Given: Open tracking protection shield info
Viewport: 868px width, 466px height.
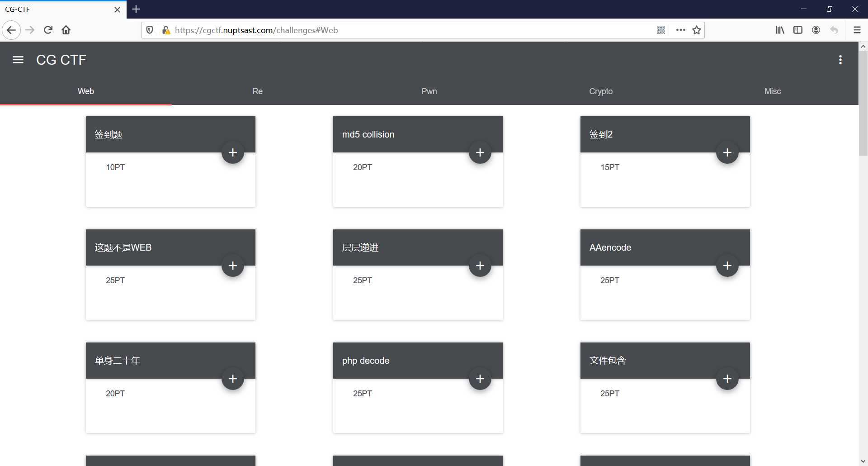Looking at the screenshot, I should click(x=150, y=30).
